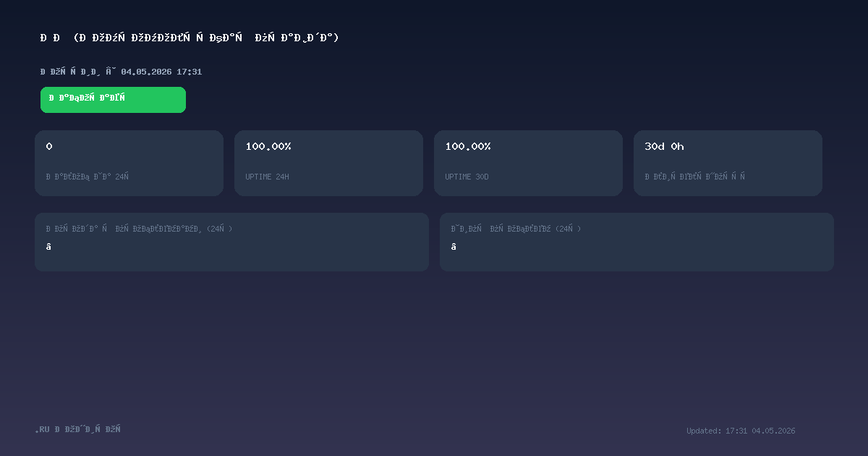Select the "UPTIME 30D" label

[x=467, y=177]
